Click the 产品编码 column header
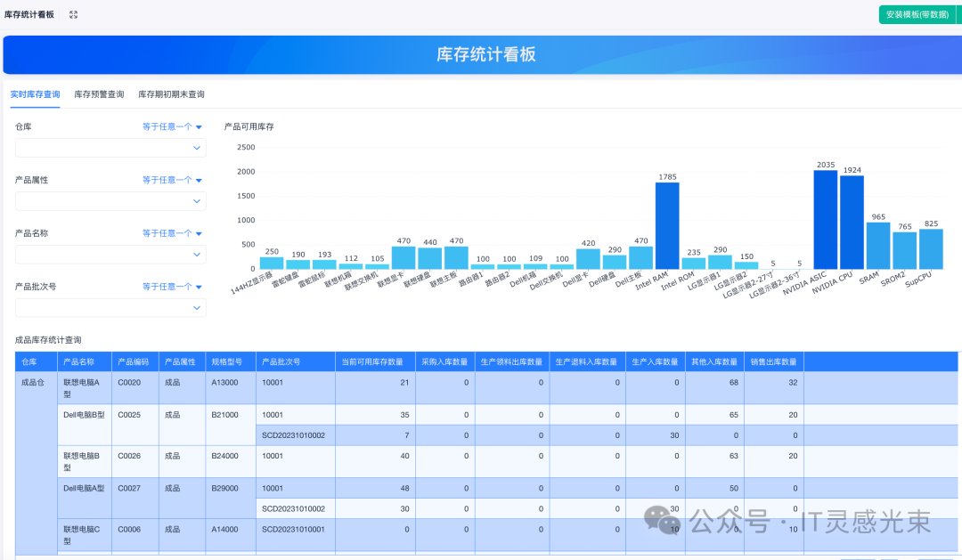The height and width of the screenshot is (560, 962). 134,362
